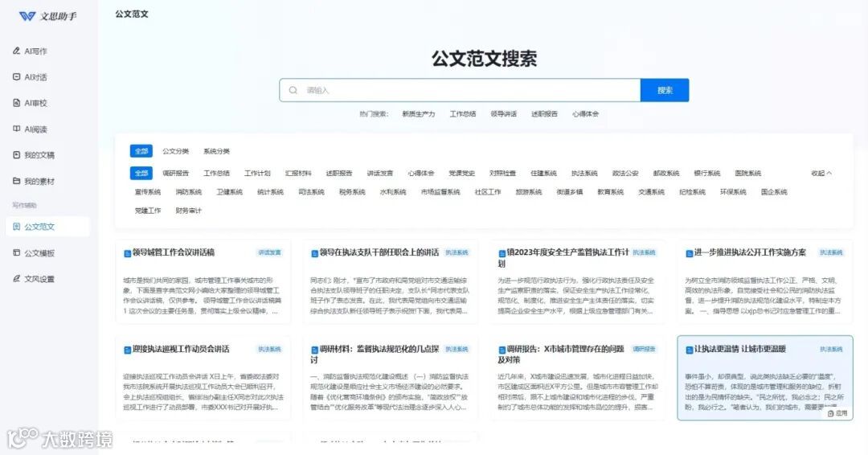
Task: Collapse the filter list with 收起
Action: coord(821,174)
